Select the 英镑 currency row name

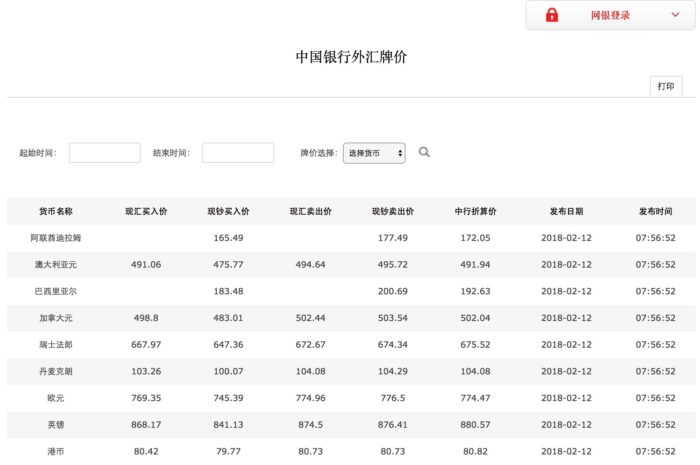pos(56,425)
